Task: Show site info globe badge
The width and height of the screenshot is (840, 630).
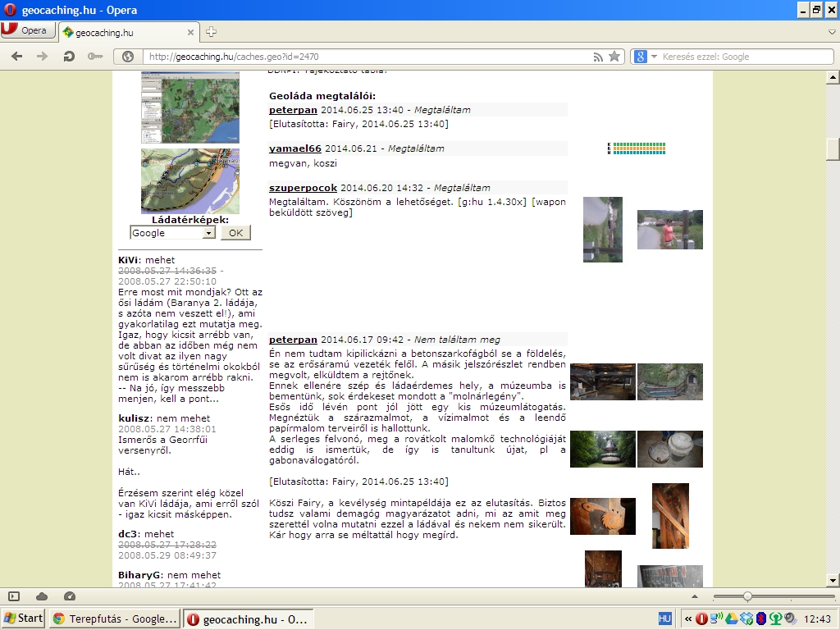Action: 128,57
